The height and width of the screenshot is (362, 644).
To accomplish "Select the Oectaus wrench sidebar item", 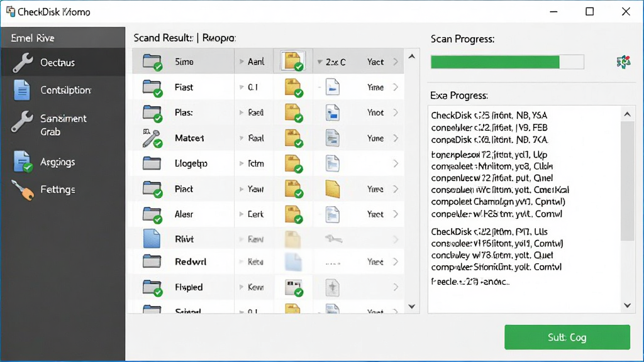I will coord(62,62).
